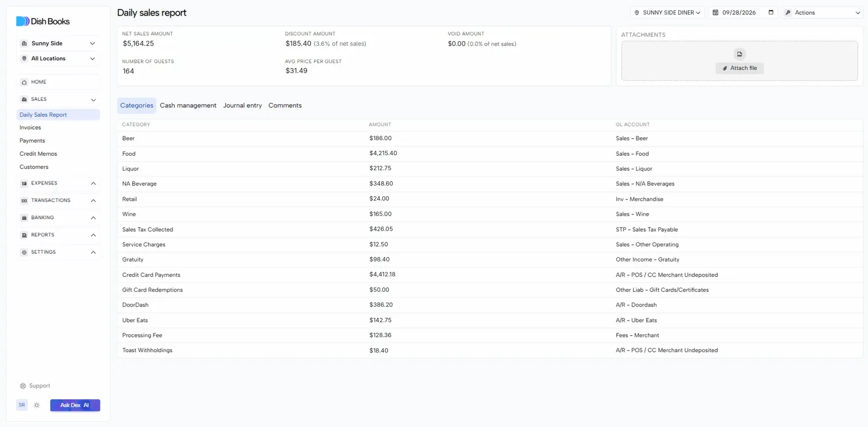The width and height of the screenshot is (868, 427).
Task: Click the Food amount $4,215.40
Action: 383,154
